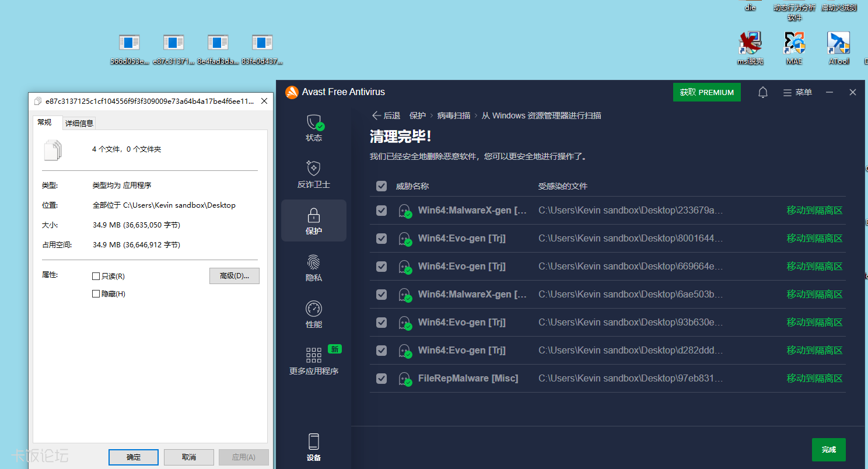
Task: Click the 威胁名称 column header
Action: coord(412,186)
